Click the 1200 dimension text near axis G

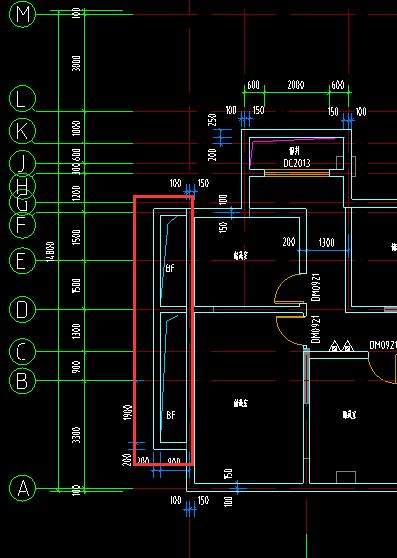[x=76, y=193]
